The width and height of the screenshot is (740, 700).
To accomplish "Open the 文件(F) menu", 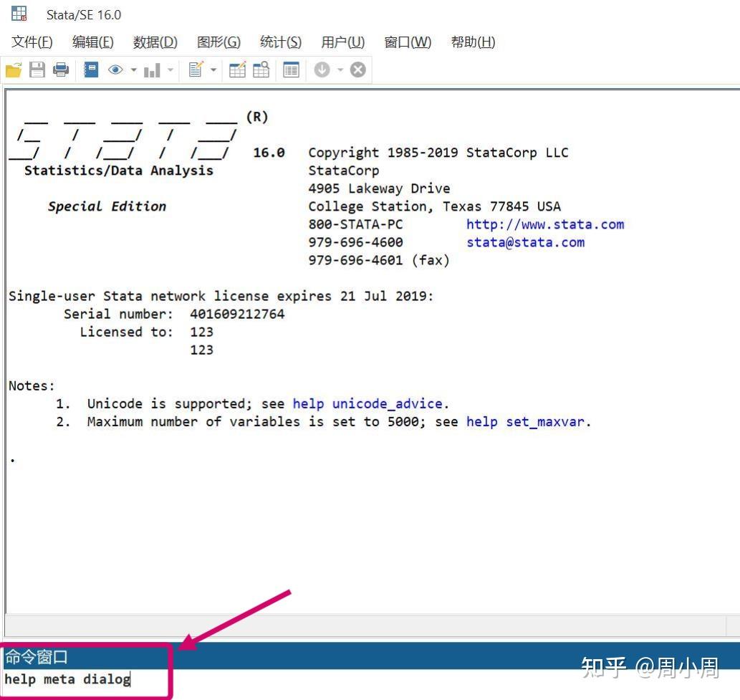I will pos(32,42).
